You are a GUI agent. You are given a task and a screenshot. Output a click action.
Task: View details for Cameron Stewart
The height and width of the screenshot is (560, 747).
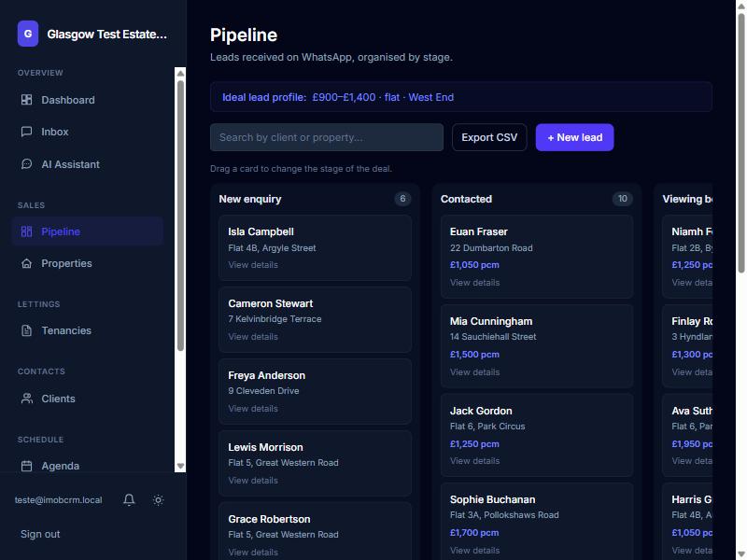[253, 337]
